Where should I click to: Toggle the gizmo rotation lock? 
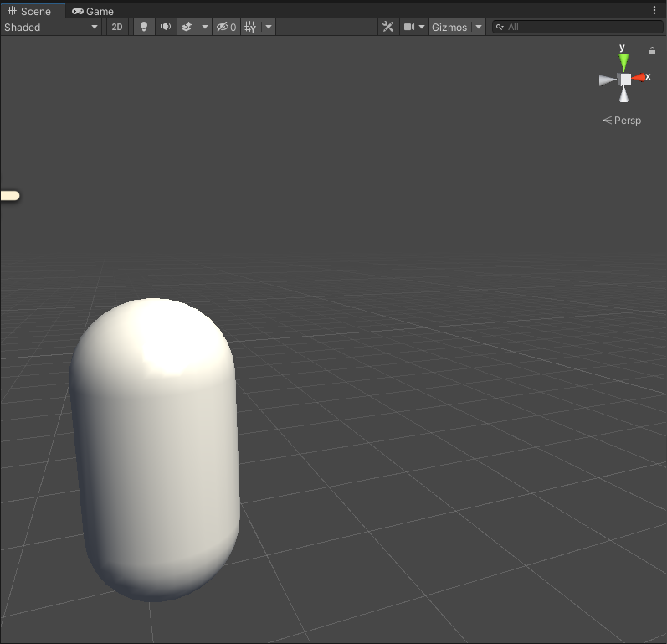tap(652, 51)
